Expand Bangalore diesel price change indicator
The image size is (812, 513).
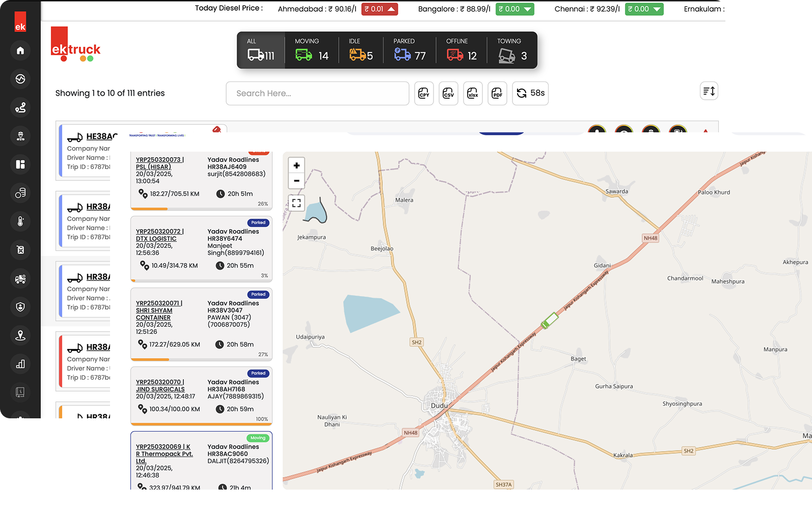tap(515, 9)
